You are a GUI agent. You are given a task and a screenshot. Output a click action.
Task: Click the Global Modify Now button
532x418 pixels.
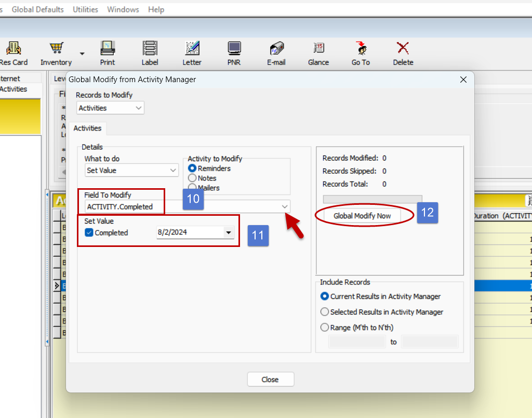click(362, 216)
